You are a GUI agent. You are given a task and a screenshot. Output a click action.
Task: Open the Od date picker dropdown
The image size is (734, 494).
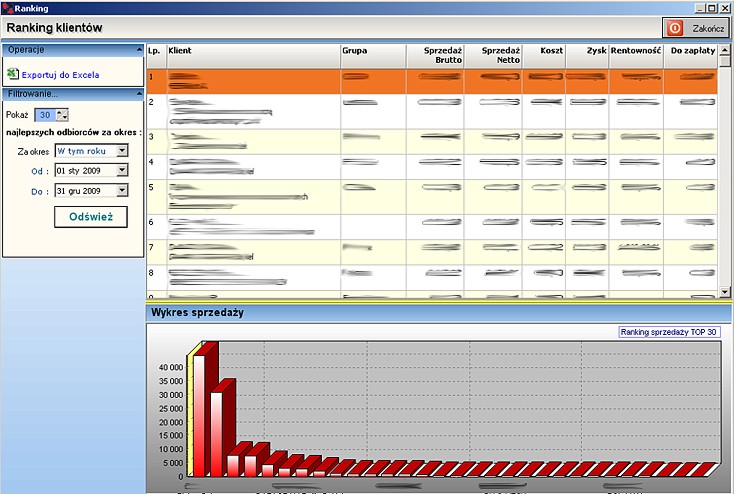(x=122, y=170)
